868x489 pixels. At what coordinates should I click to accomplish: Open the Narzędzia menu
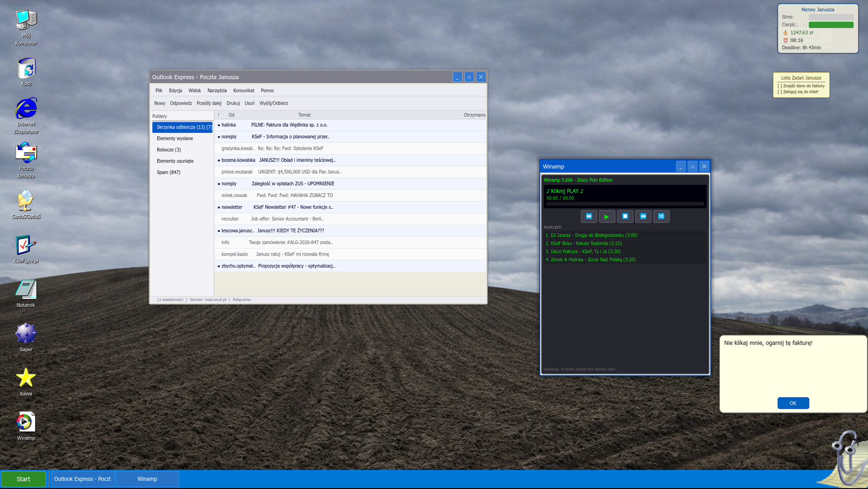(x=217, y=91)
